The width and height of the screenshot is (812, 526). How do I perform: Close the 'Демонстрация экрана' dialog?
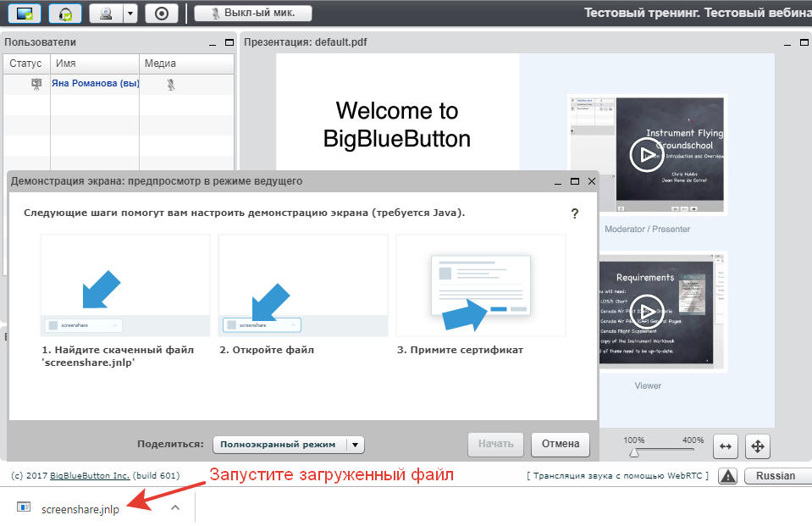[x=592, y=181]
